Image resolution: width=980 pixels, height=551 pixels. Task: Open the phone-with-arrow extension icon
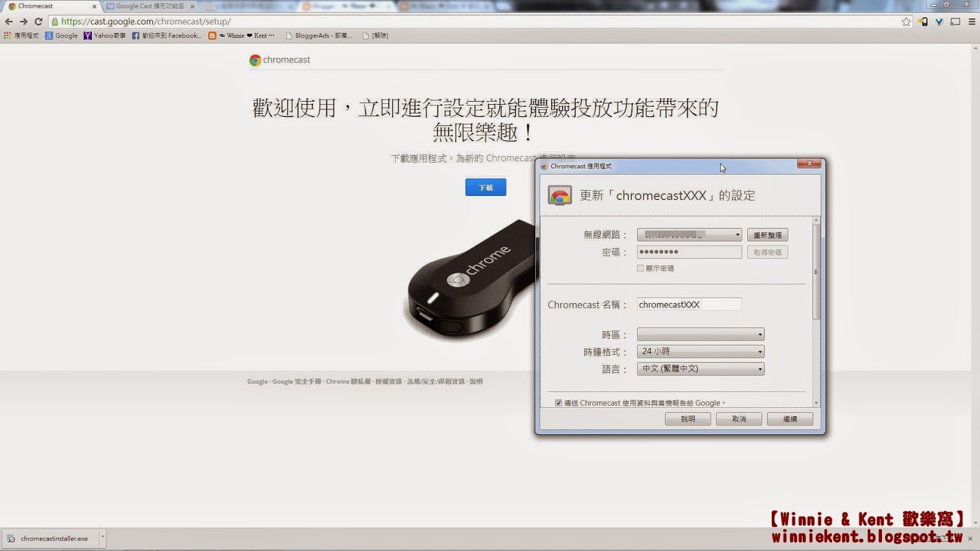tap(922, 21)
